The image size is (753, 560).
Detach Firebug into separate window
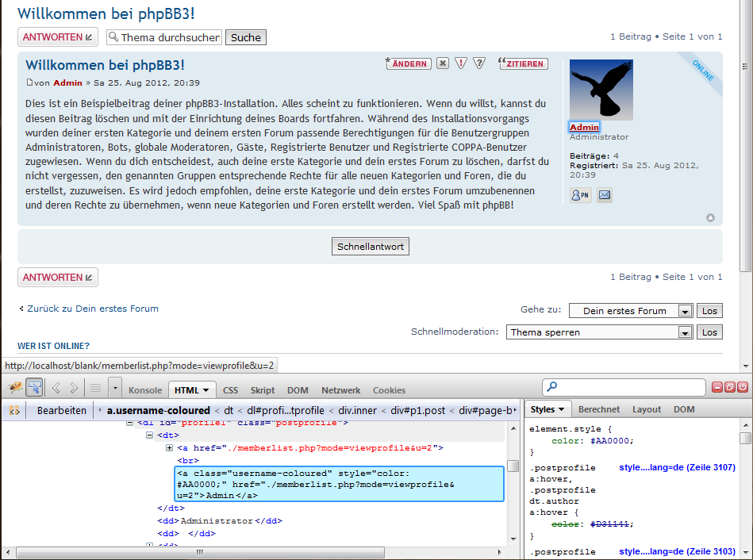[x=730, y=387]
